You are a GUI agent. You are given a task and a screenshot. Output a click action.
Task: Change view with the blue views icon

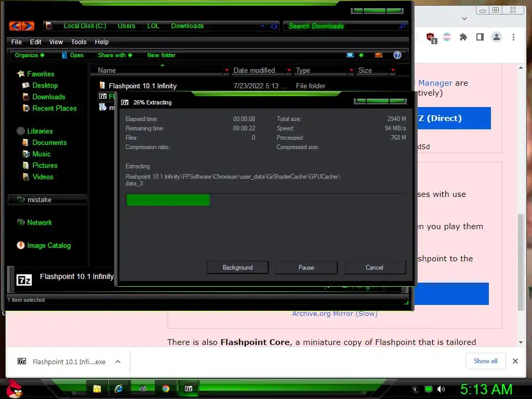350,55
